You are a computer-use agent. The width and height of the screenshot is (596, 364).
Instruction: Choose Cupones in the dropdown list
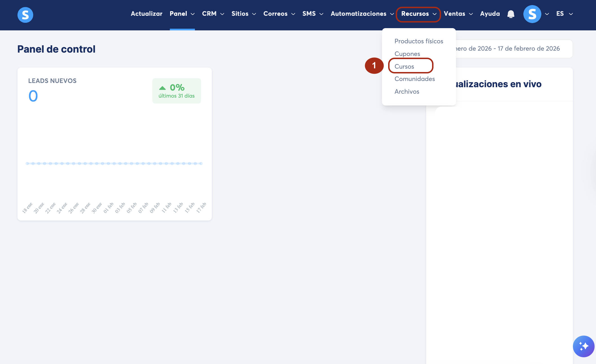[407, 54]
